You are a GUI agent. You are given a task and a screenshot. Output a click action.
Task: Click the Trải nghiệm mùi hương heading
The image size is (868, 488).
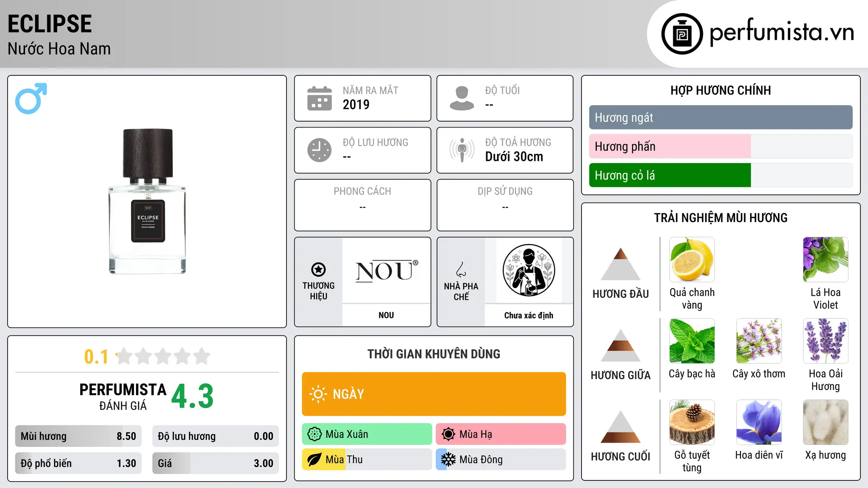[x=721, y=218]
